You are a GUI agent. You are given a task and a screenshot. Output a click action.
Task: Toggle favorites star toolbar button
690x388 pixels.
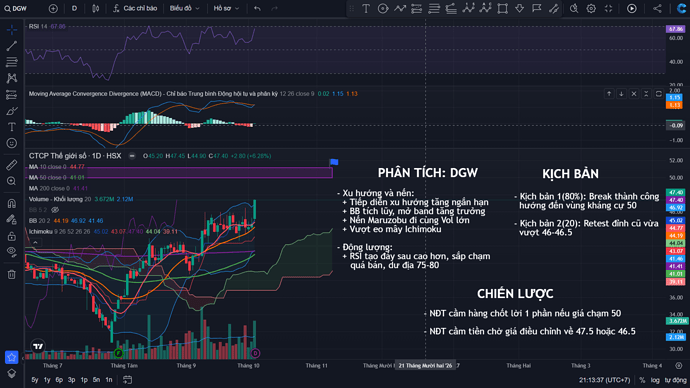[x=11, y=357]
